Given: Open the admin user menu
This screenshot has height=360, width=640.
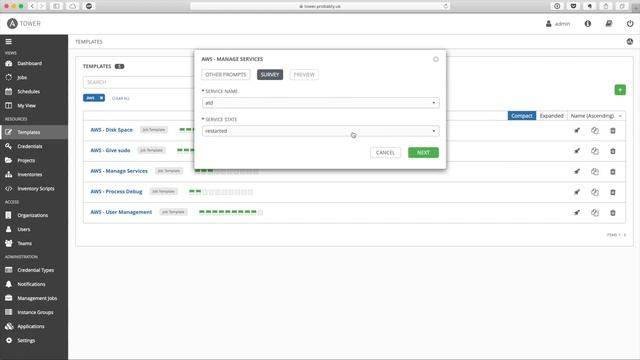Looking at the screenshot, I should [558, 24].
